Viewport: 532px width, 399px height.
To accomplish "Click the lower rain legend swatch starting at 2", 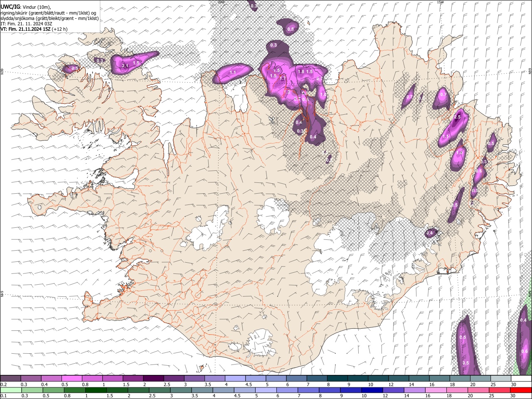I will point(138,390).
